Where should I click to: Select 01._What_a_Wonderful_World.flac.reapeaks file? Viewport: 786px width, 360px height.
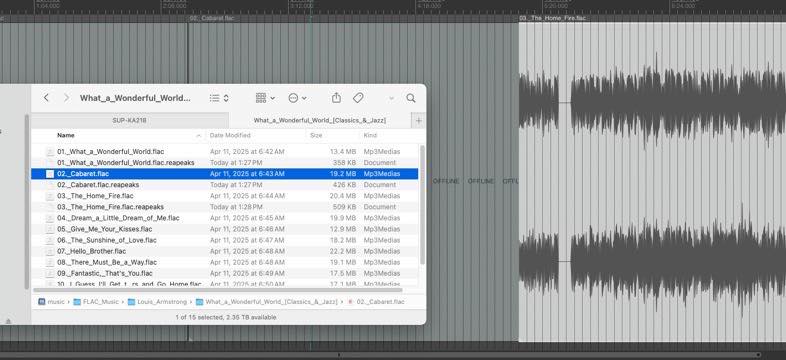coord(225,162)
